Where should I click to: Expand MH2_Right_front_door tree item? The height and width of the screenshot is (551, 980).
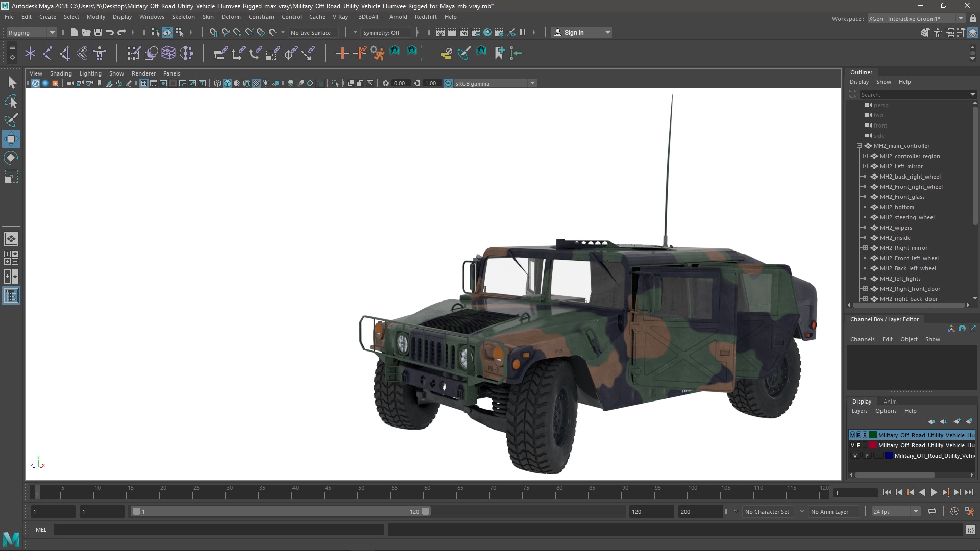pos(865,289)
